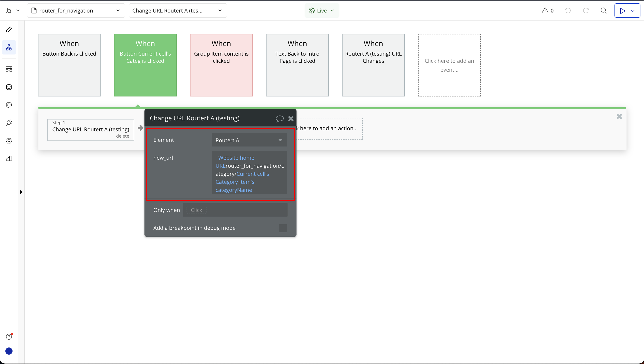Open the Data tab database icon
The image size is (644, 364).
pos(9,87)
